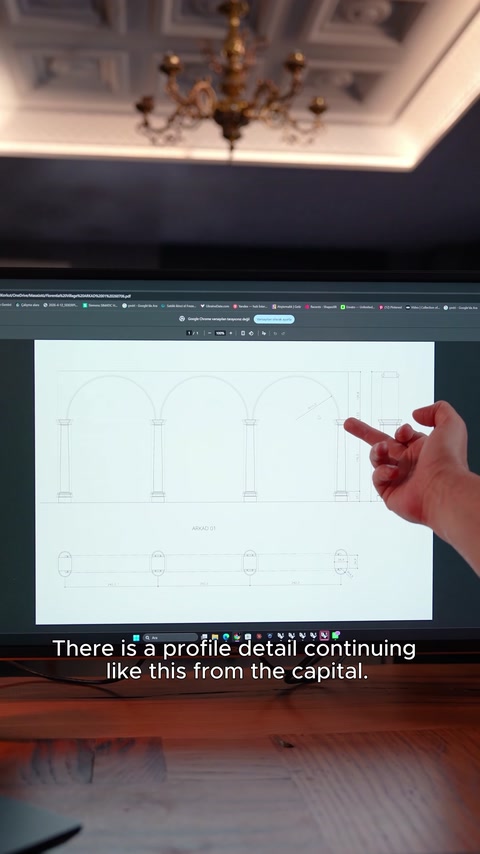Screen dimensions: 480x854
Task: Click the fit to page icon
Action: (x=243, y=333)
